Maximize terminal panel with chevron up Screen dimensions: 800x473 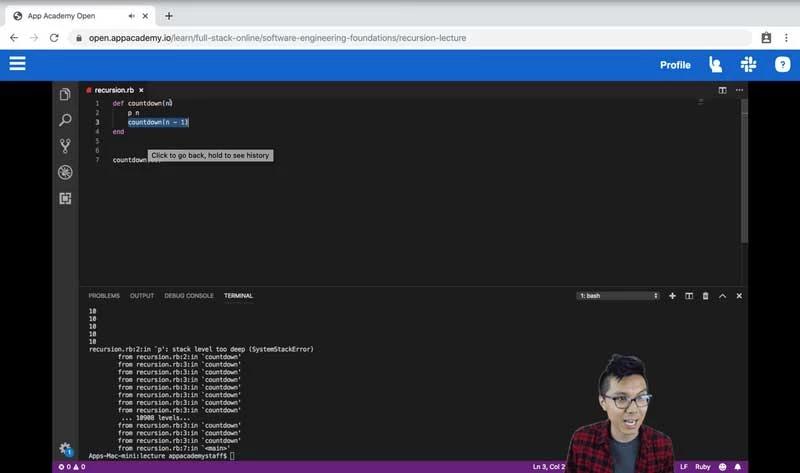click(722, 296)
